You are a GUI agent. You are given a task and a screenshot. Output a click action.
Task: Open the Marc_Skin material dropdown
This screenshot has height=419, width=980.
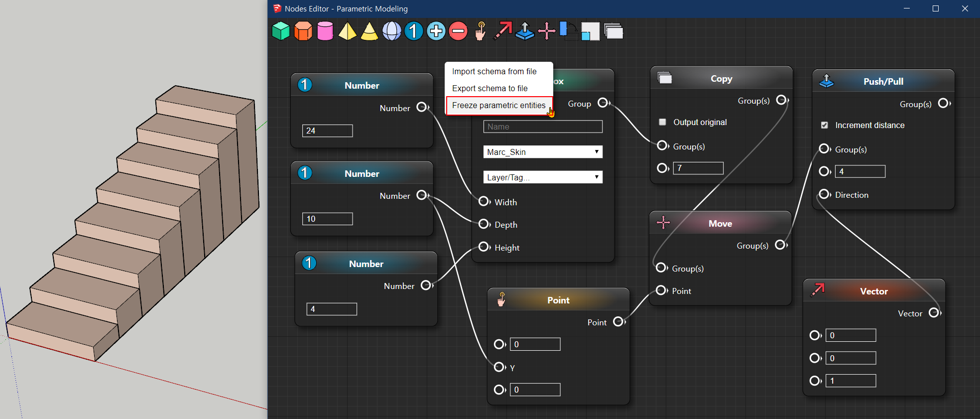tap(543, 152)
